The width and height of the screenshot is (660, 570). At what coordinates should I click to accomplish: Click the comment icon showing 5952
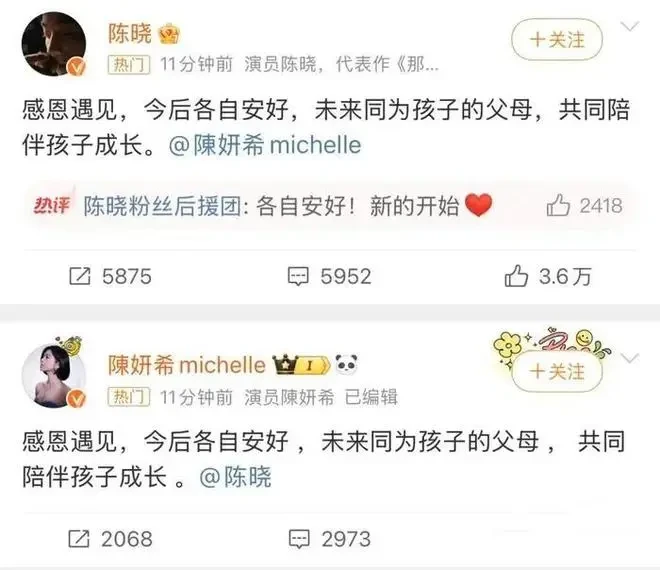click(x=298, y=277)
